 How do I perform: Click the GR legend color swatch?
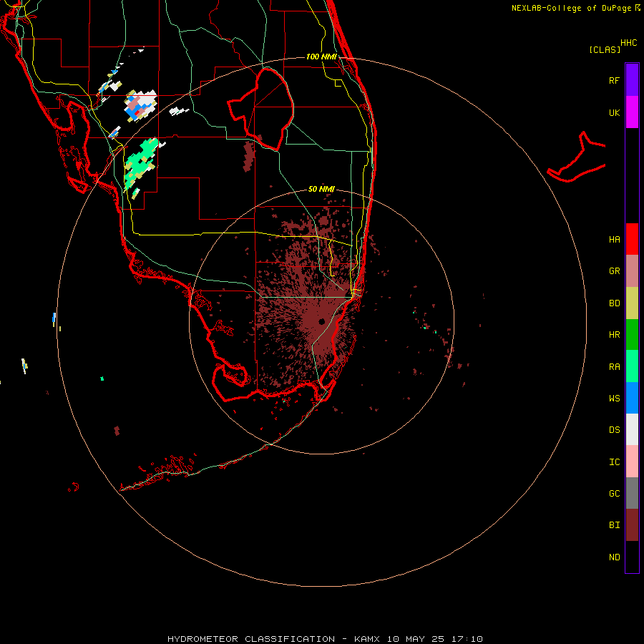coord(632,271)
